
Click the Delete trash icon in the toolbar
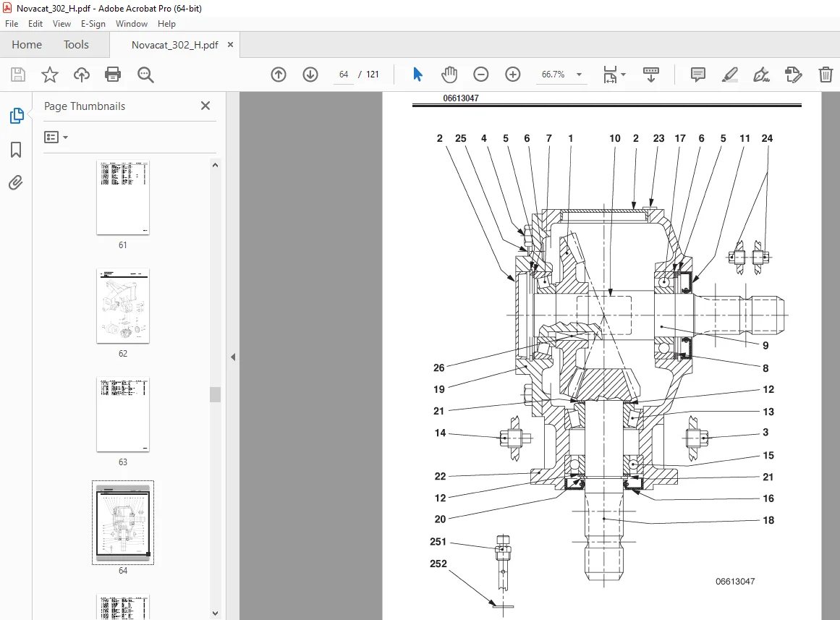(826, 75)
